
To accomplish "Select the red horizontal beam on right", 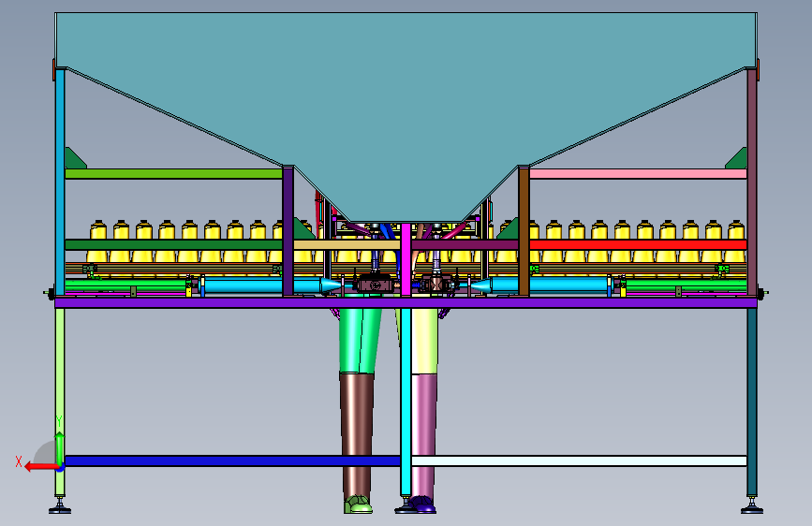I will [638, 245].
